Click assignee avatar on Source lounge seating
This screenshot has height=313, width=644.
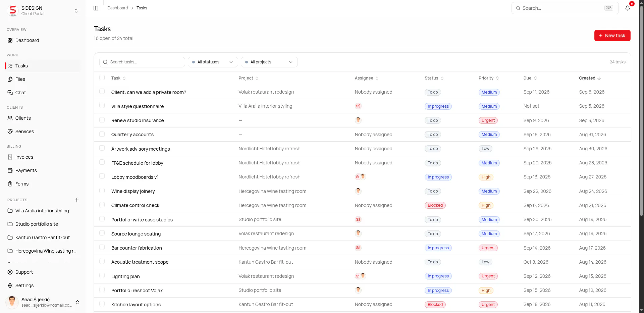[x=358, y=233]
